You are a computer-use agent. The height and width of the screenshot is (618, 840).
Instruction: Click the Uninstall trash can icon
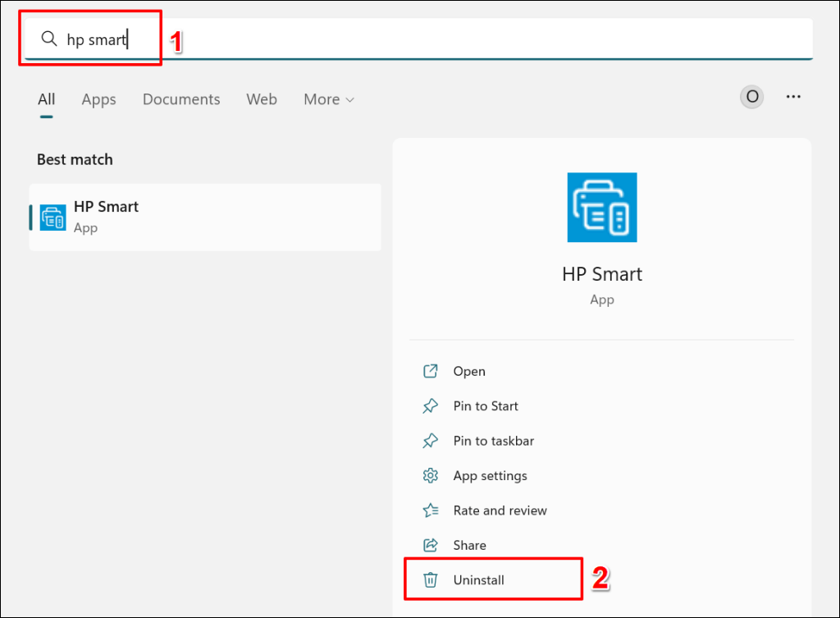tap(430, 580)
